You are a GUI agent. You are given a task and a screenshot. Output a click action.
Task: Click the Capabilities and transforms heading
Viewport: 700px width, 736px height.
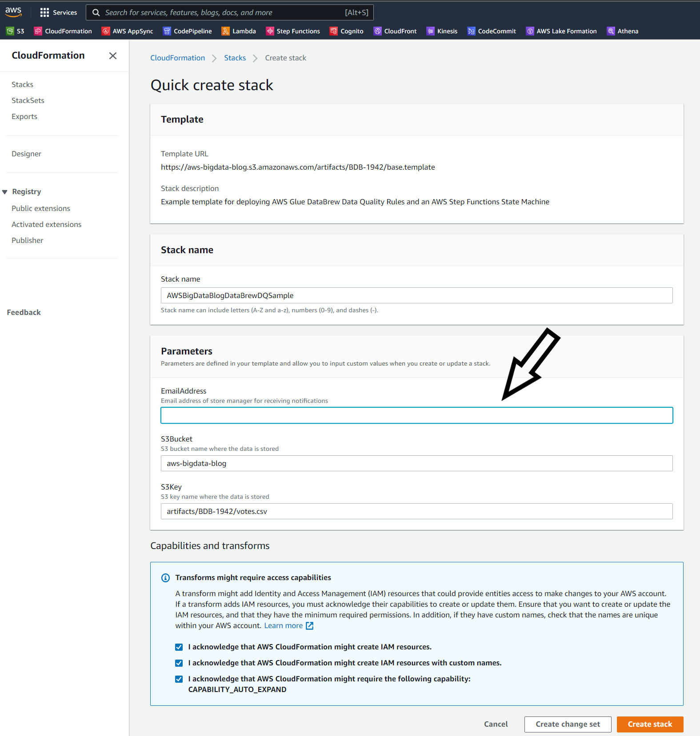point(210,545)
